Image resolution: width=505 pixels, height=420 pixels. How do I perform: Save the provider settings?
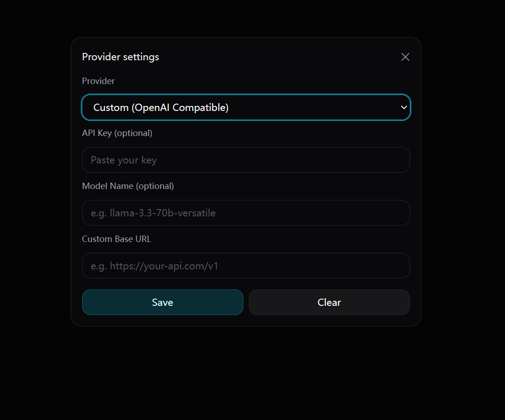163,302
